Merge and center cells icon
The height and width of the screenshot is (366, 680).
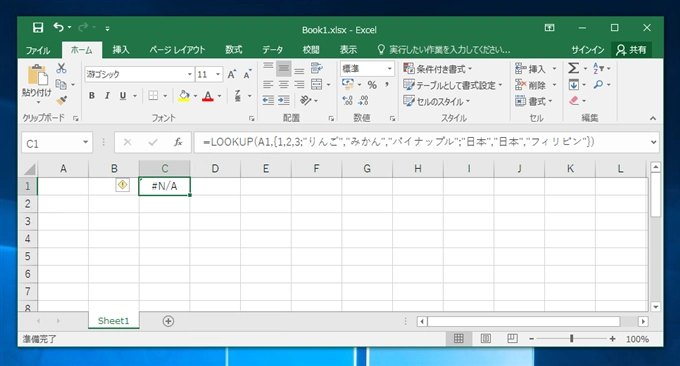click(317, 84)
